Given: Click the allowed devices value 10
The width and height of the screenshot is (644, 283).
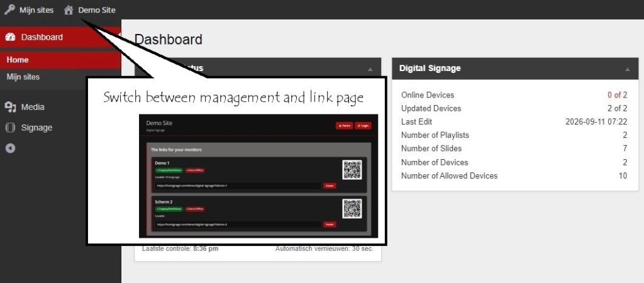Looking at the screenshot, I should (623, 176).
